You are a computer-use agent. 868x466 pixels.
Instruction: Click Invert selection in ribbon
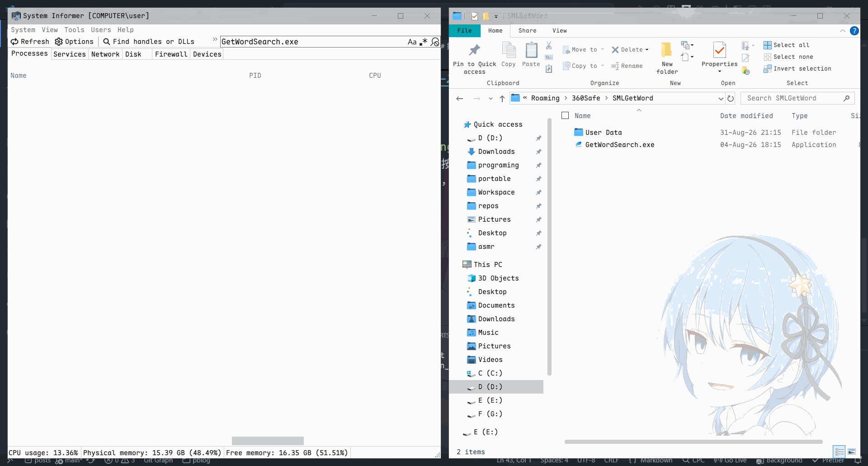point(797,69)
